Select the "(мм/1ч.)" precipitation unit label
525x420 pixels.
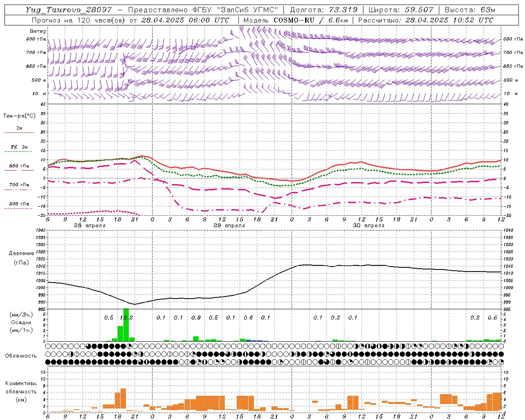21,330
